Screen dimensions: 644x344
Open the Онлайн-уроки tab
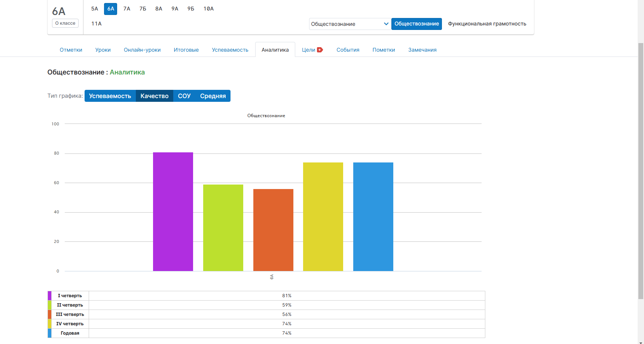click(142, 50)
